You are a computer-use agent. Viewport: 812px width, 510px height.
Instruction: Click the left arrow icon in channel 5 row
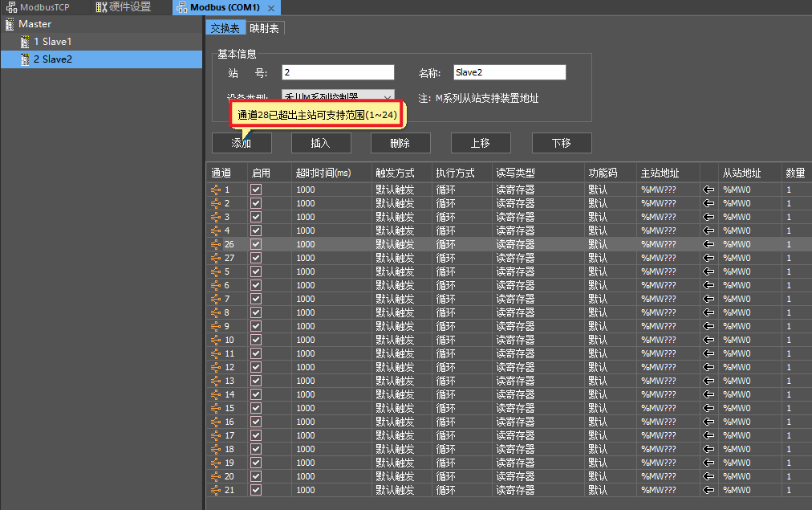(708, 271)
